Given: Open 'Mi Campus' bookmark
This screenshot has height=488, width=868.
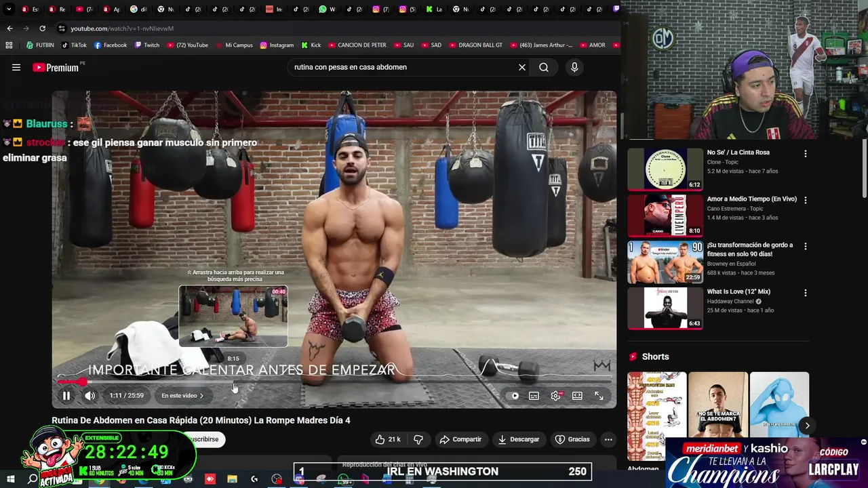Looking at the screenshot, I should 234,45.
